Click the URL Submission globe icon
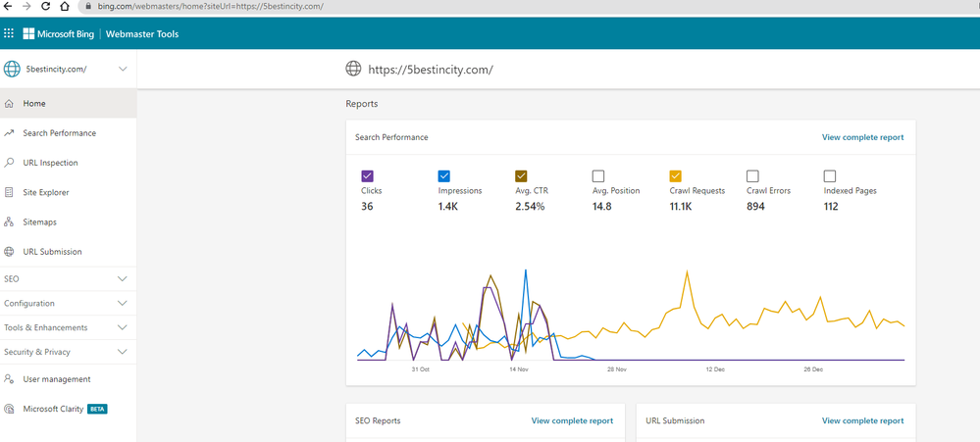 click(9, 252)
